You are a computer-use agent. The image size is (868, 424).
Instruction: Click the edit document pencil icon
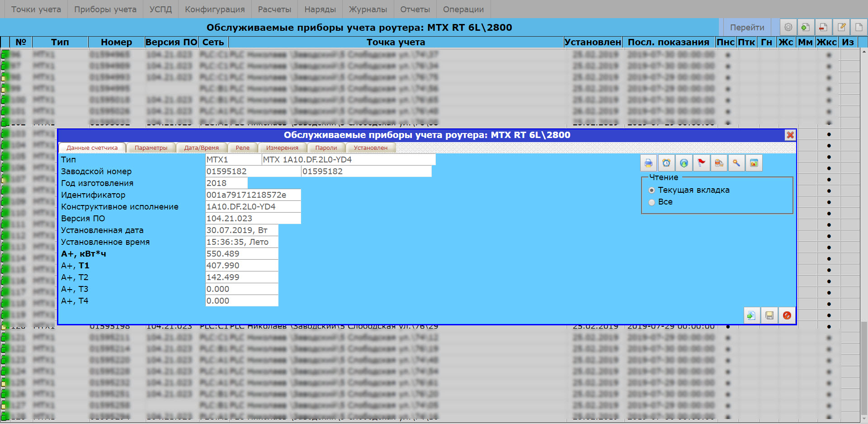(x=841, y=27)
